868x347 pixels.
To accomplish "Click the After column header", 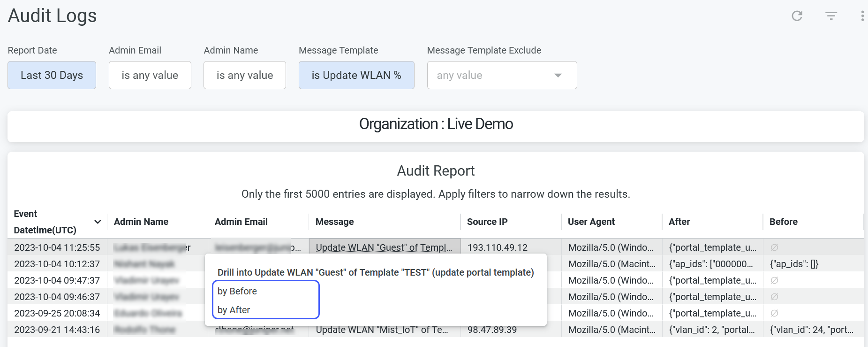I will (x=679, y=222).
